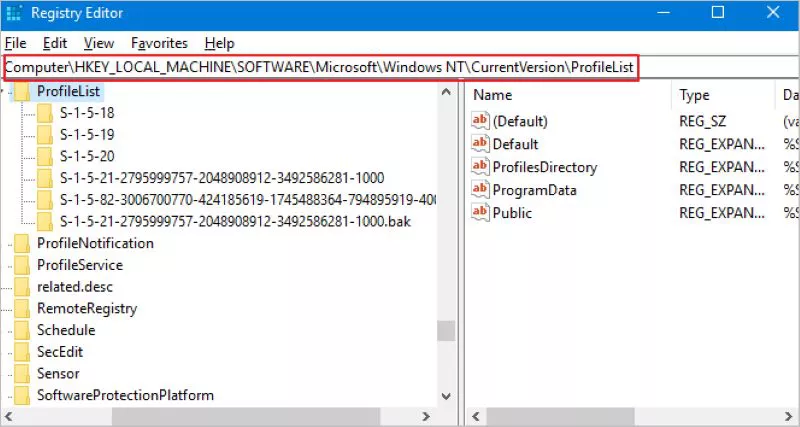This screenshot has width=800, height=427.
Task: Click folder icon of S-1-5-82 key
Action: [x=45, y=200]
